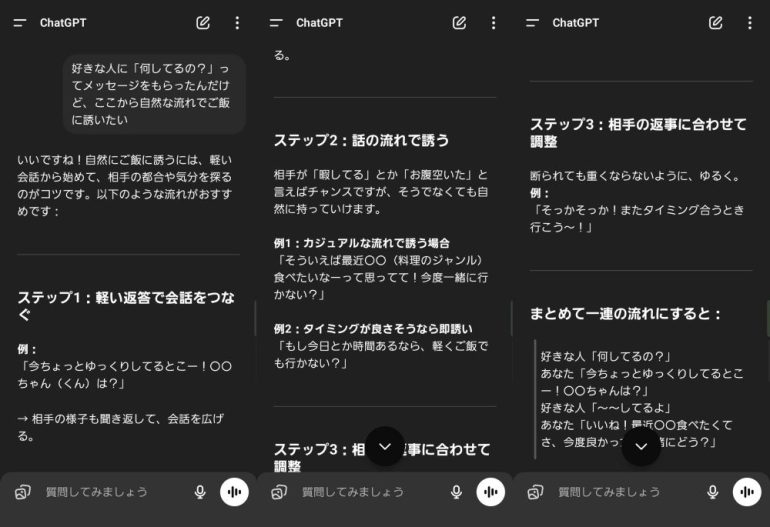Type in the right panel's 質問してみましょう message box
Screen dimensions: 770x527
(618, 492)
